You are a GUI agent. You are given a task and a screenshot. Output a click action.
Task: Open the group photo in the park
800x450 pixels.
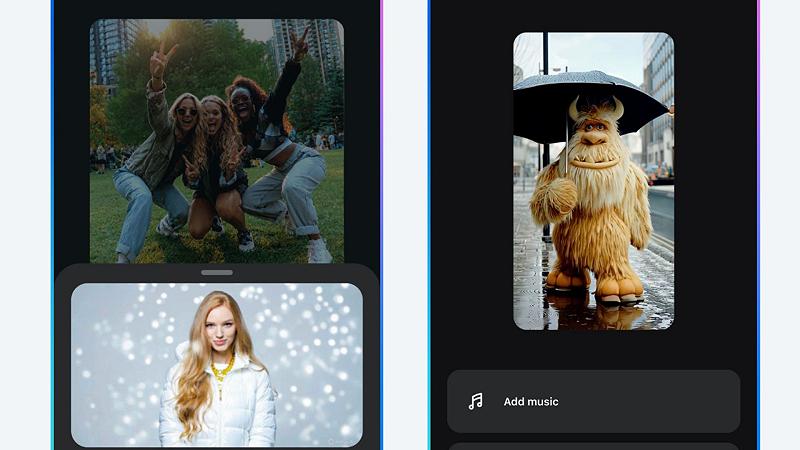pos(216,141)
